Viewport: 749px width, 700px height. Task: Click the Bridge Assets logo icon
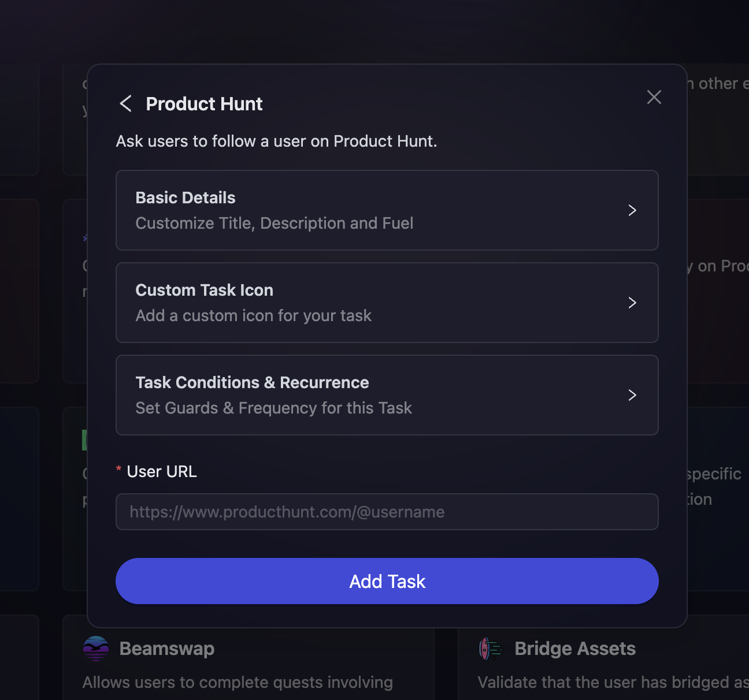(x=491, y=649)
